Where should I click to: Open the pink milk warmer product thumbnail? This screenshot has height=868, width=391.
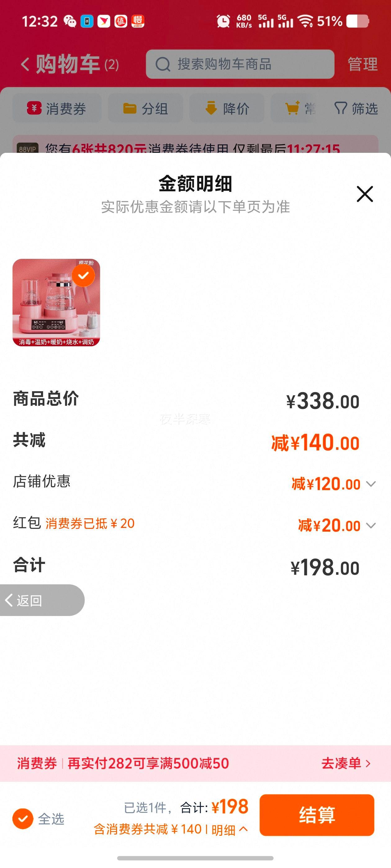click(x=56, y=303)
